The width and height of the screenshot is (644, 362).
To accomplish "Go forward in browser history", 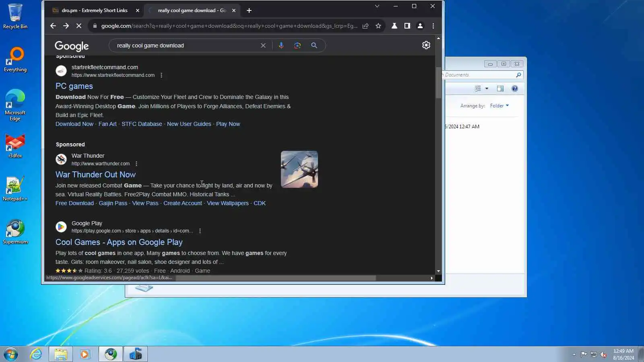I will (x=66, y=26).
